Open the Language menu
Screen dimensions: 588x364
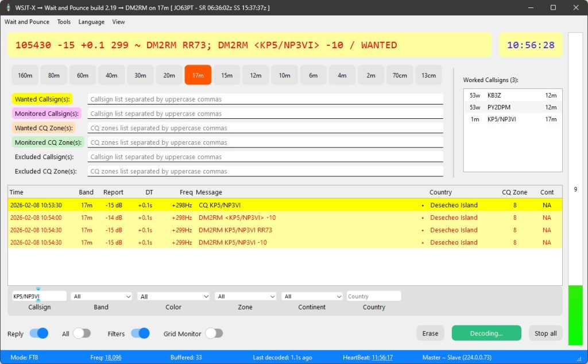tap(91, 22)
